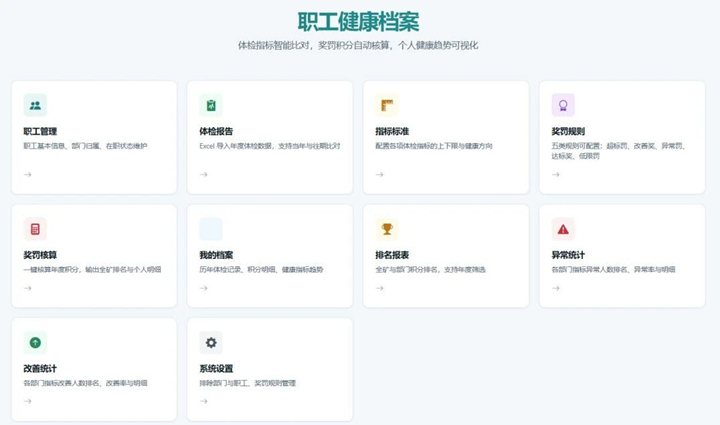The width and height of the screenshot is (720, 425).
Task: Click the arrow under 指标标准 card
Action: click(x=380, y=174)
